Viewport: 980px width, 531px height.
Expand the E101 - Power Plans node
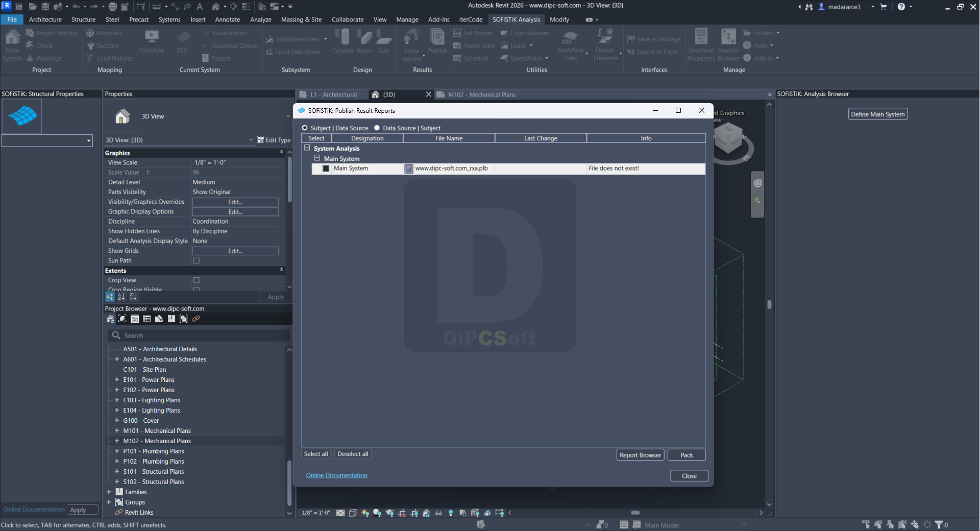pos(117,379)
